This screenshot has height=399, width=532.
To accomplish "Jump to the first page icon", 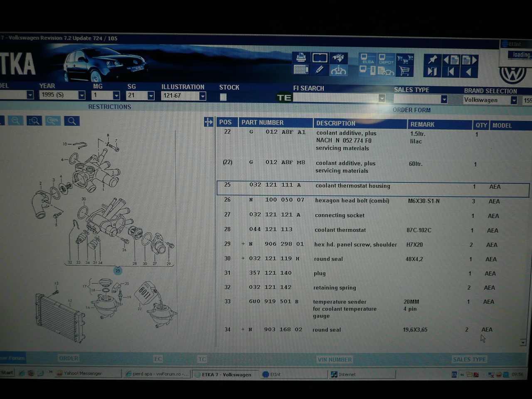I will point(451,72).
